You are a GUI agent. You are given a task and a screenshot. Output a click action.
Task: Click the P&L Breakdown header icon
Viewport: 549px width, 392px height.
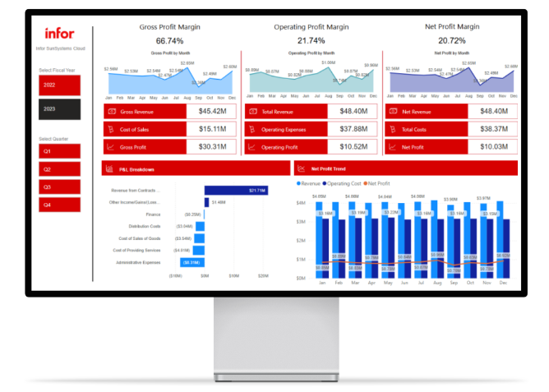point(109,168)
